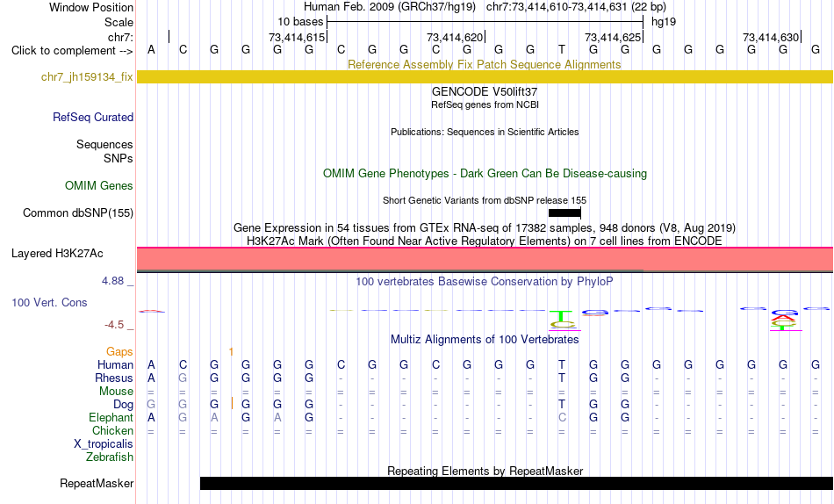The image size is (834, 504).
Task: Click the T base in the complement sequence row
Action: point(561,49)
